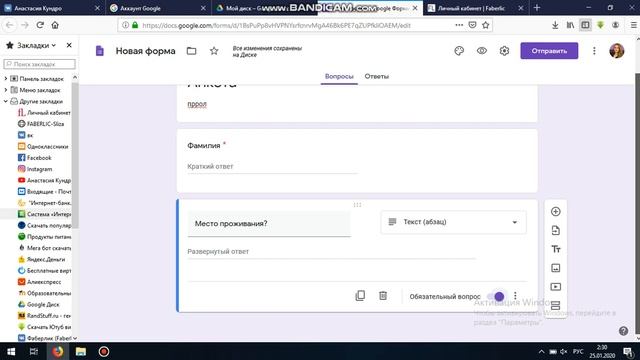Open question options three-dot menu
This screenshot has height=360, width=640.
click(x=515, y=296)
